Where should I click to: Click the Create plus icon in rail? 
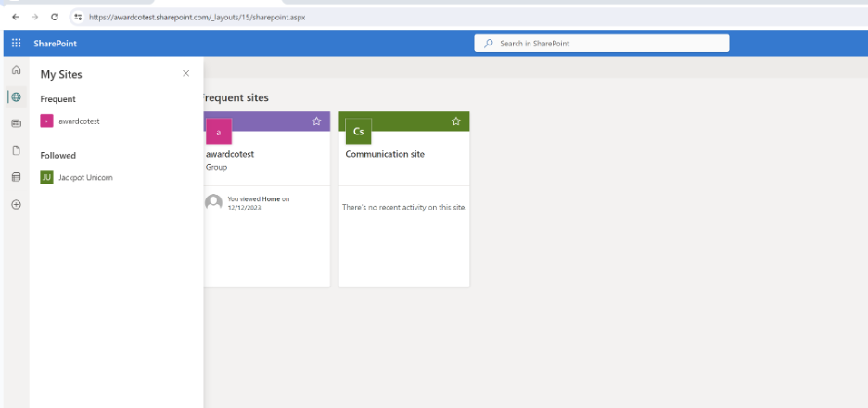pos(16,204)
